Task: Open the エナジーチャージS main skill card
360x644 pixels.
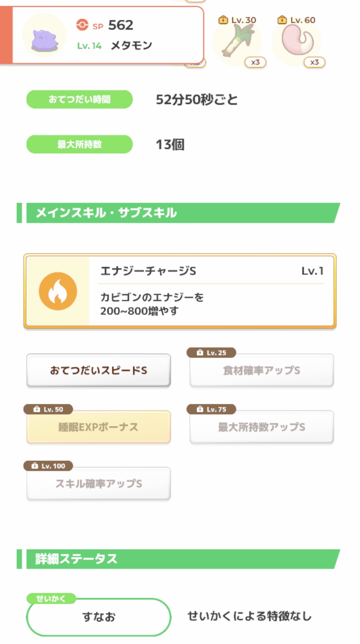Action: [x=180, y=291]
